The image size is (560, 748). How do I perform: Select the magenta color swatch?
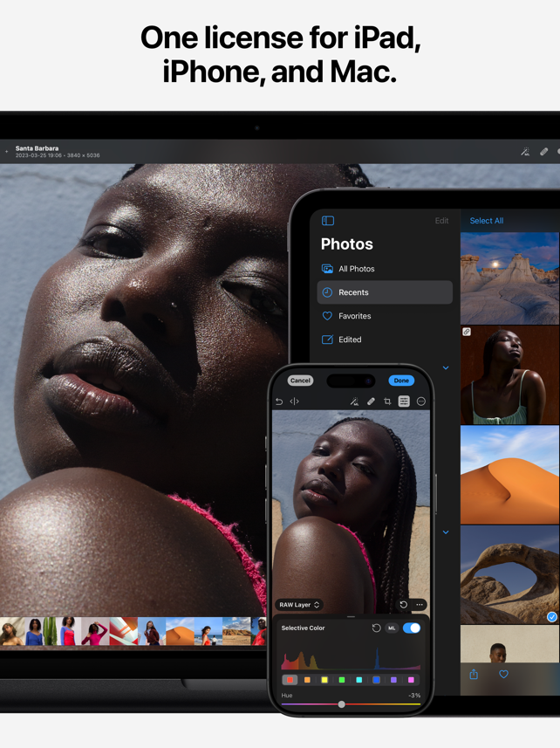point(411,680)
